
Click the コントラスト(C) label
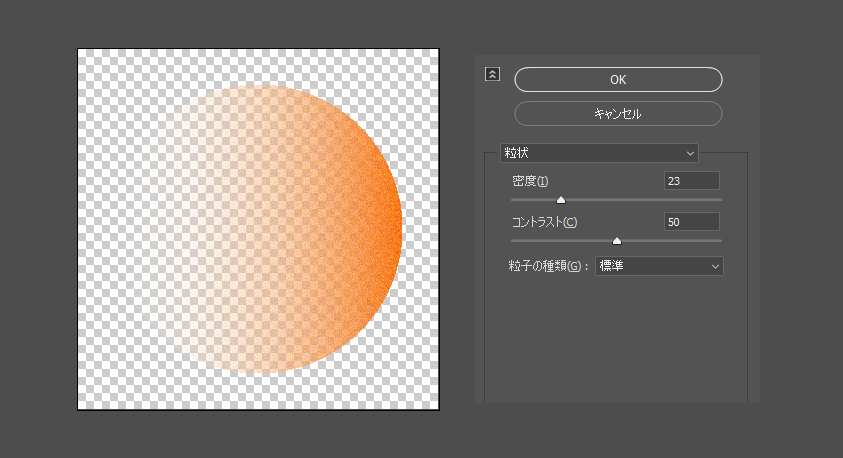[x=544, y=222]
